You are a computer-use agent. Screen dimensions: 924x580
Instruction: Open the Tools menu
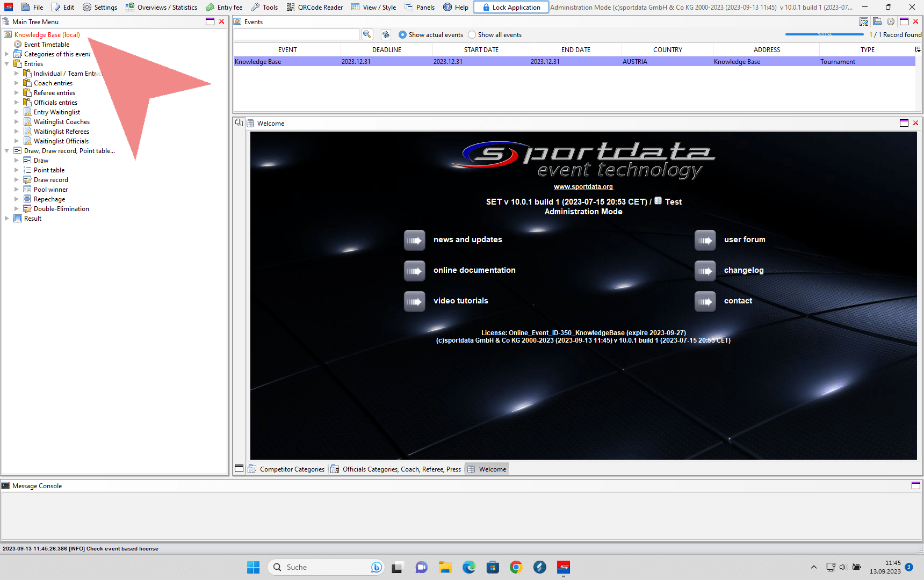pyautogui.click(x=264, y=7)
